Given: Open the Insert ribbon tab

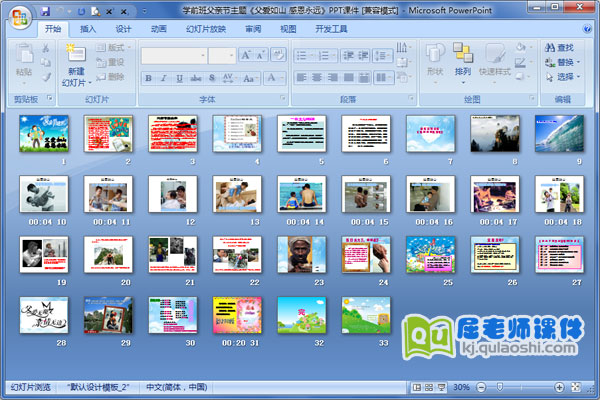Looking at the screenshot, I should click(x=88, y=30).
